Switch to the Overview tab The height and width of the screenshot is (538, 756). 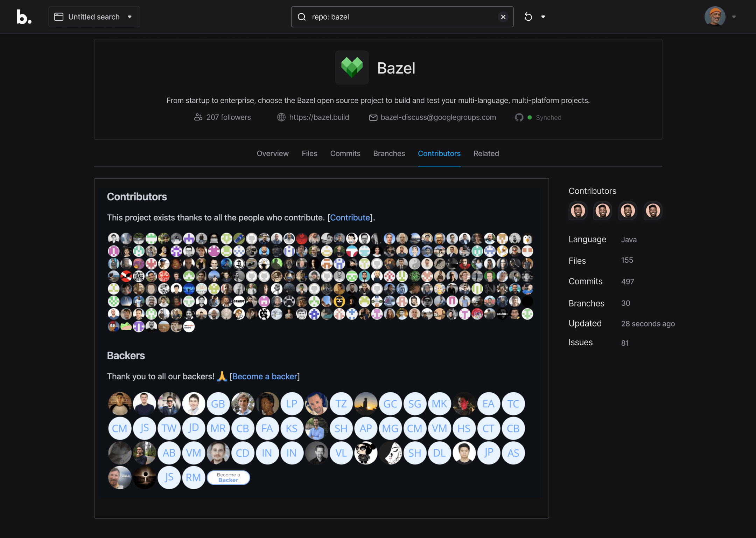273,153
